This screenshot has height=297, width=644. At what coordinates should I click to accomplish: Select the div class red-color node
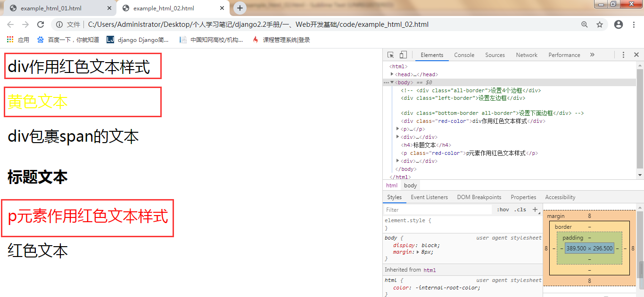point(473,121)
